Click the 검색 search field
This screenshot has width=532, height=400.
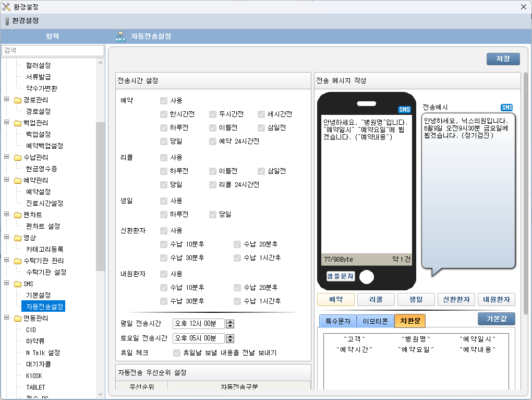[53, 50]
